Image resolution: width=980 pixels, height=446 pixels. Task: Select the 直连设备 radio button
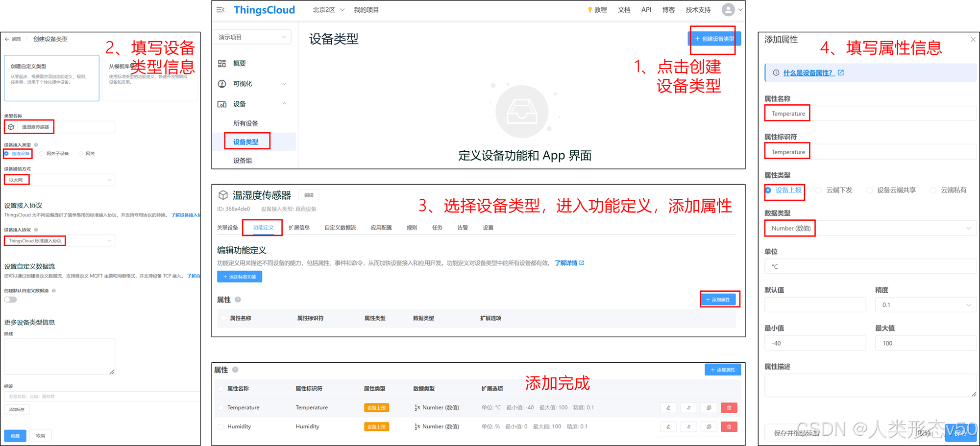coord(6,154)
